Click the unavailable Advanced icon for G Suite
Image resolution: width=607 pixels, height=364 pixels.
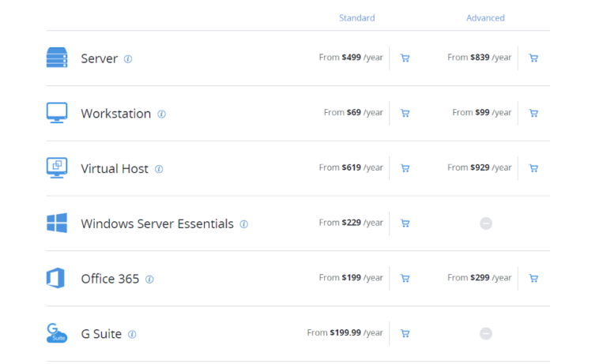click(486, 333)
